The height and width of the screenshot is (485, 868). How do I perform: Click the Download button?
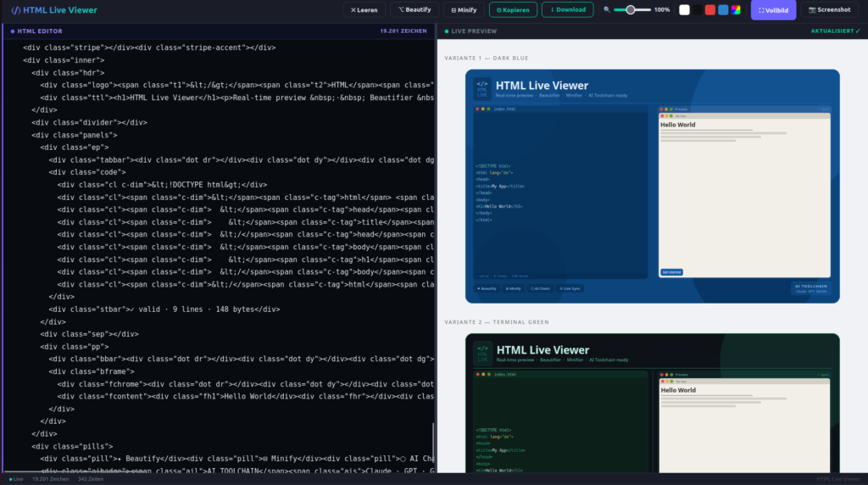coord(567,10)
